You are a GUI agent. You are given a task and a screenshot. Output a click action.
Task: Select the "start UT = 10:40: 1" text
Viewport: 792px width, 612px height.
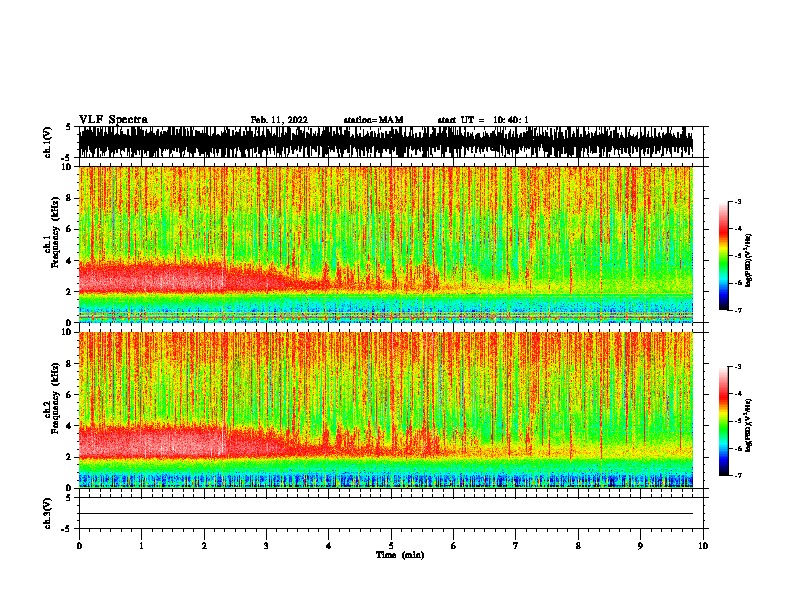[482, 120]
